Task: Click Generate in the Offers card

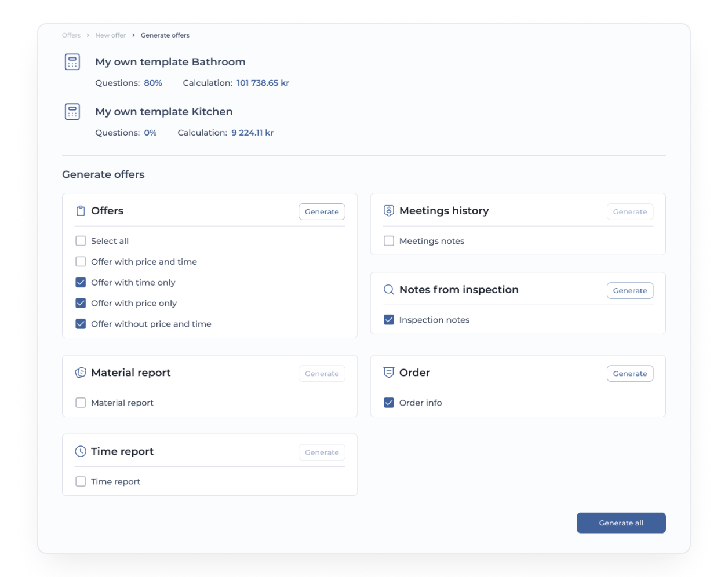Action: 322,212
